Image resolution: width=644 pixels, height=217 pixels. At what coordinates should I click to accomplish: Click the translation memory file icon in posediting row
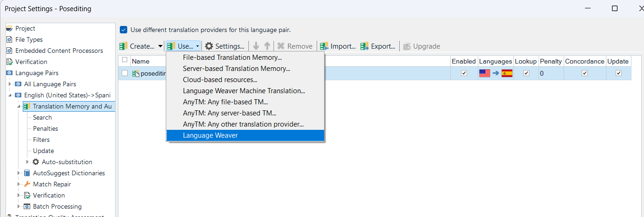pos(136,73)
